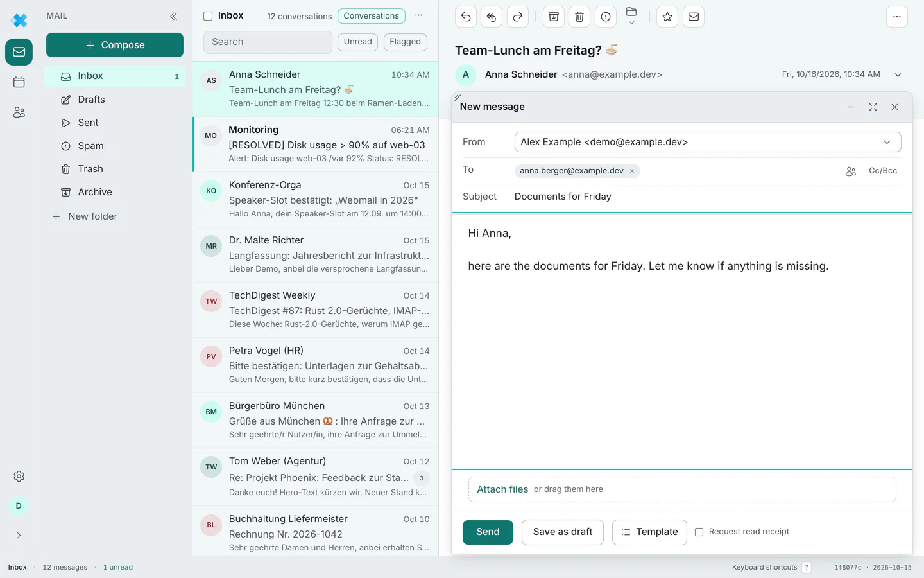Click the Compose button
Screen dimensions: 924x578
[115, 45]
